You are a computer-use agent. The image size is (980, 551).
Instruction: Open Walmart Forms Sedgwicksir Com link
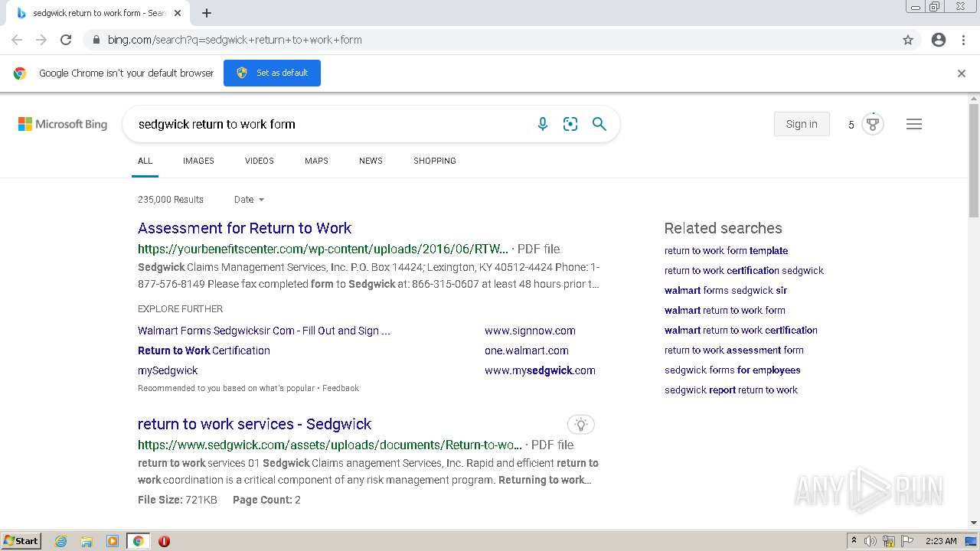point(264,331)
